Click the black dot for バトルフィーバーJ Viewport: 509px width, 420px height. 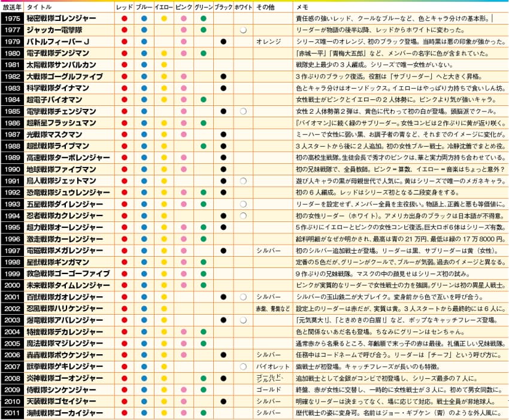223,41
